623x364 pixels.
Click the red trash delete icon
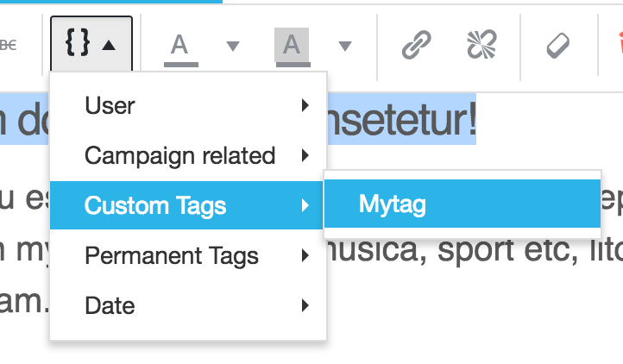pos(614,45)
